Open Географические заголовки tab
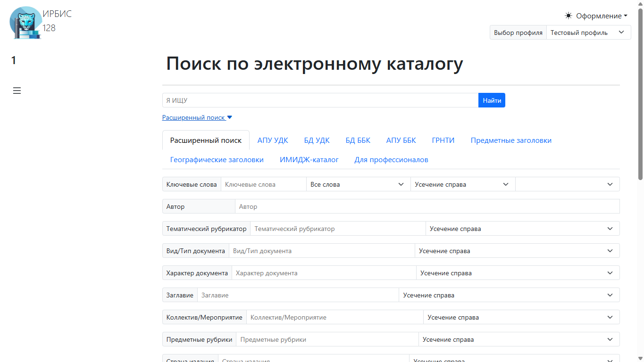Viewport: 644px width, 362px height. (x=217, y=160)
